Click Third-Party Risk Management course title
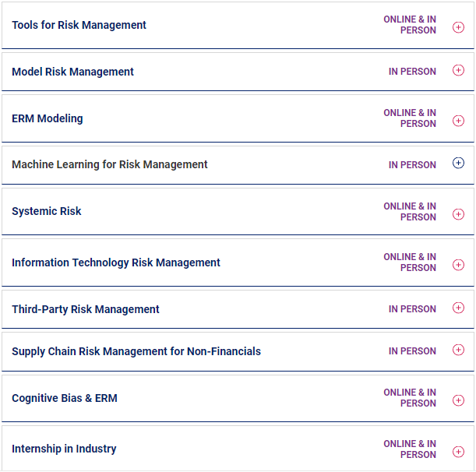The image size is (476, 472). pyautogui.click(x=85, y=309)
